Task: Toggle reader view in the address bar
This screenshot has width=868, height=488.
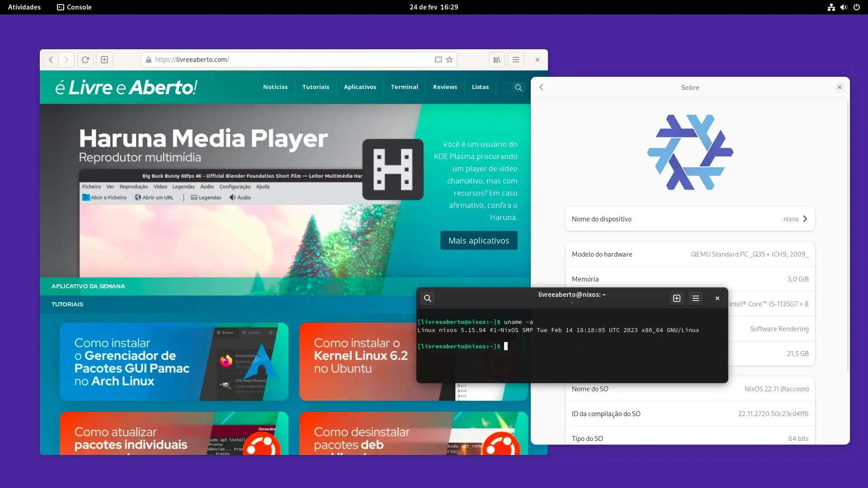Action: (438, 60)
